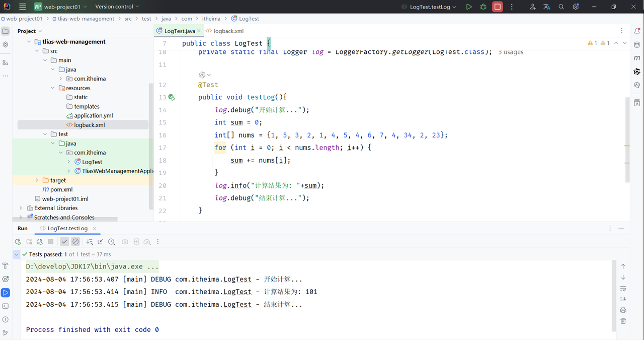Open the Database tool window
Image resolution: width=644 pixels, height=340 pixels.
point(637,44)
